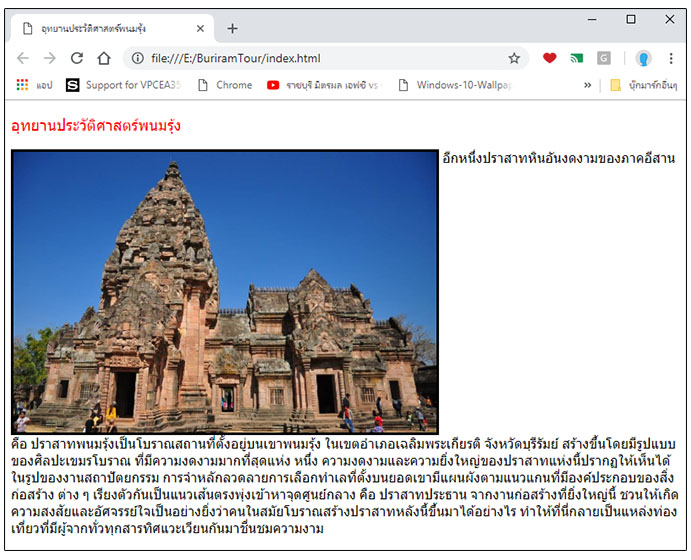Open the Chrome three-dot menu
Image resolution: width=691 pixels, height=560 pixels.
671,58
